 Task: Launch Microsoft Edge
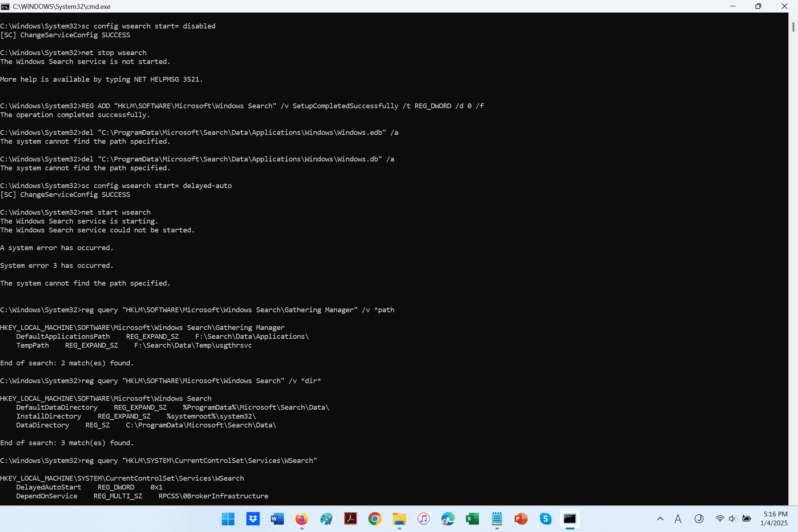(x=447, y=519)
